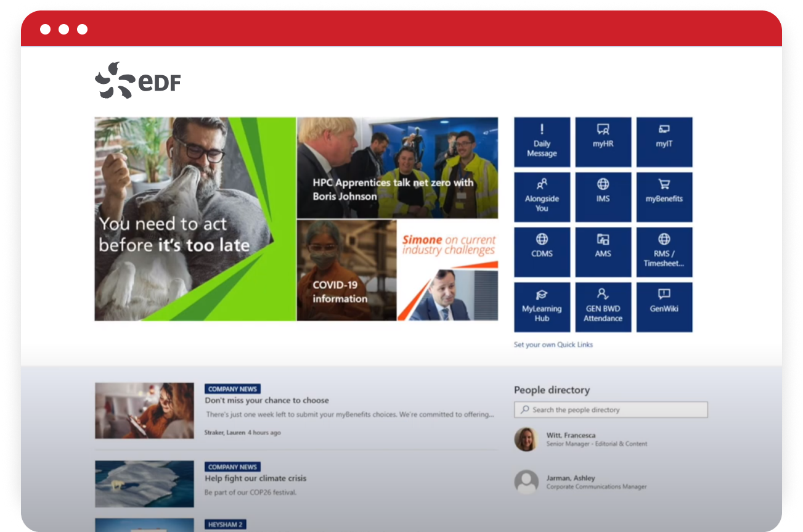Click the magnifier icon in people search
The image size is (803, 532).
pyautogui.click(x=525, y=409)
